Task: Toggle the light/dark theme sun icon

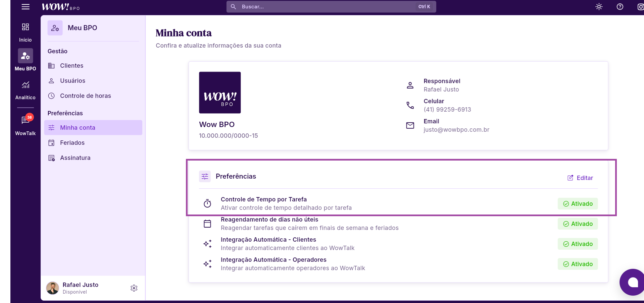Action: tap(599, 7)
